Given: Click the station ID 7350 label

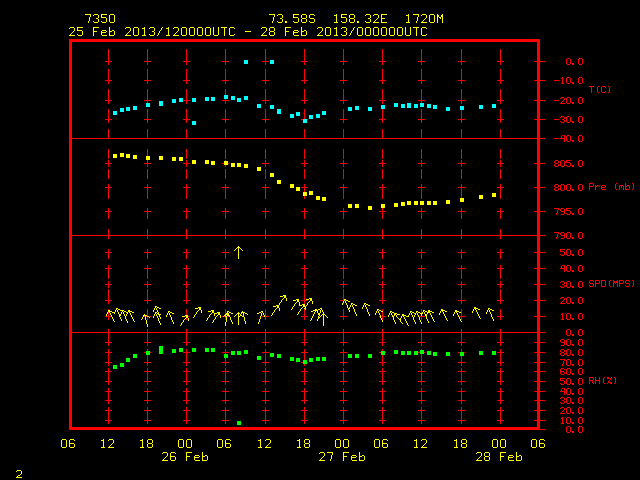Looking at the screenshot, I should 100,19.
